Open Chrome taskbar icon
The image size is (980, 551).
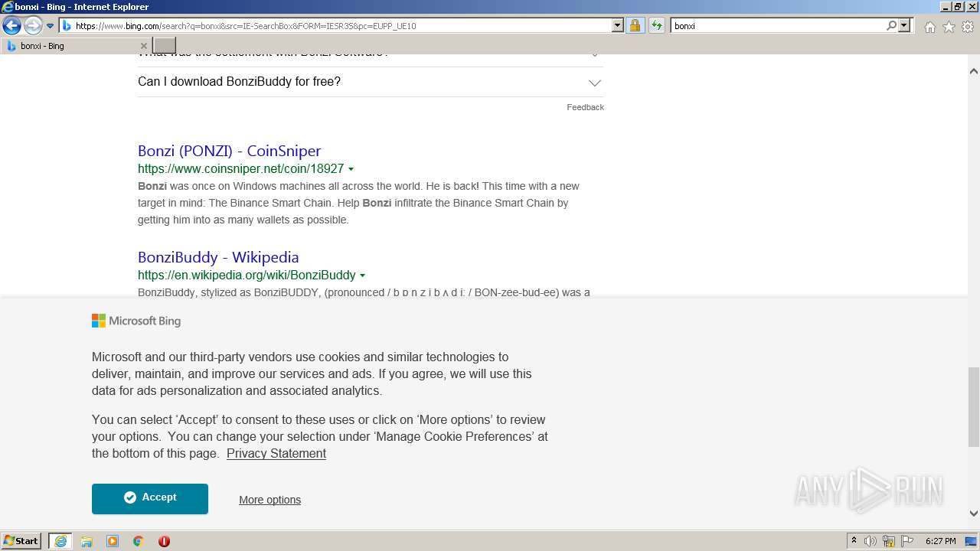click(x=139, y=541)
